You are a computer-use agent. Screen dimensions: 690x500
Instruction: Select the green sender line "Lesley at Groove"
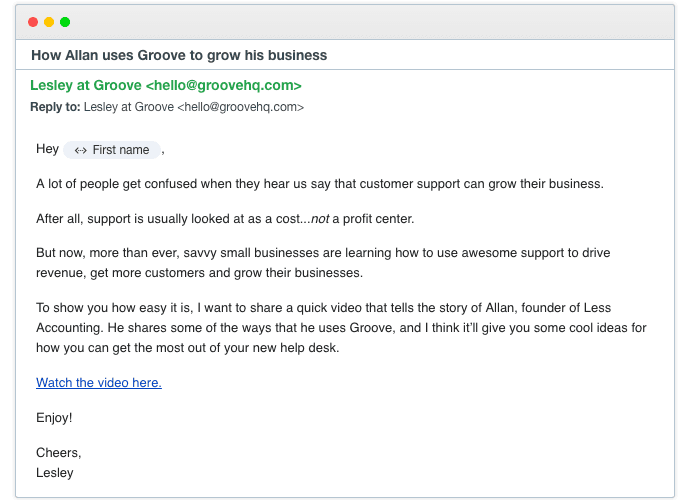pyautogui.click(x=165, y=86)
